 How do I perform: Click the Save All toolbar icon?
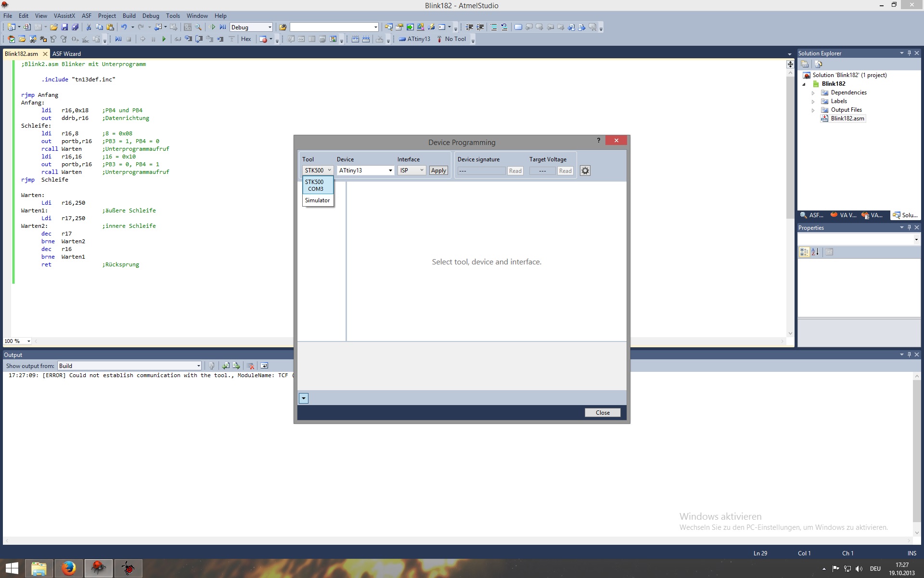tap(75, 27)
